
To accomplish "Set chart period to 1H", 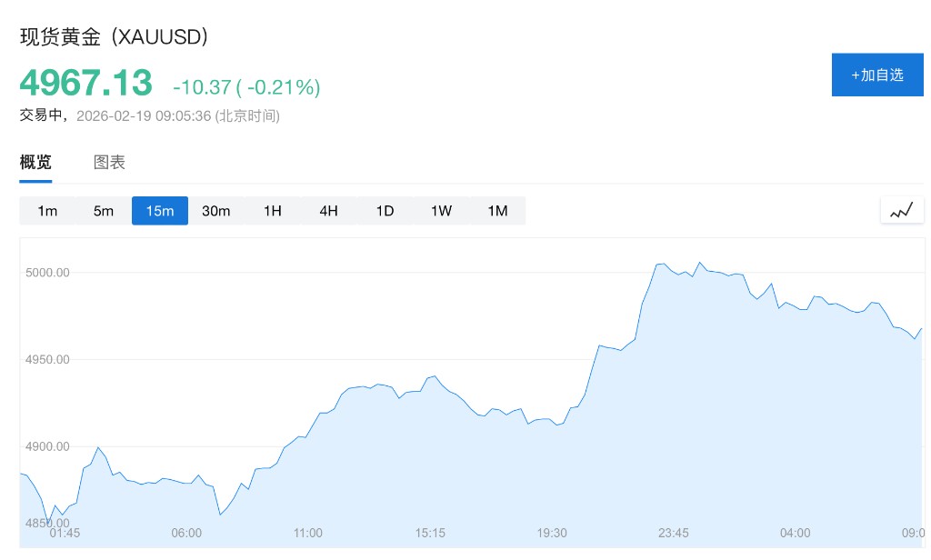I will [x=273, y=211].
